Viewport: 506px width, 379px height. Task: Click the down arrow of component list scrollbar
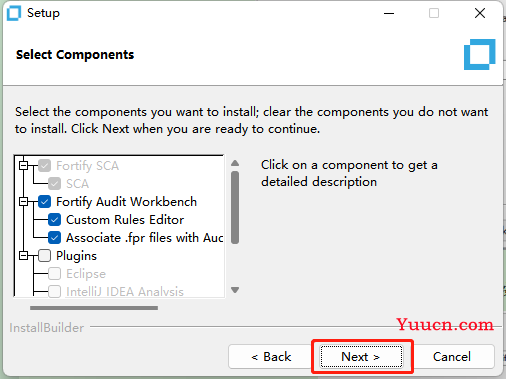235,290
